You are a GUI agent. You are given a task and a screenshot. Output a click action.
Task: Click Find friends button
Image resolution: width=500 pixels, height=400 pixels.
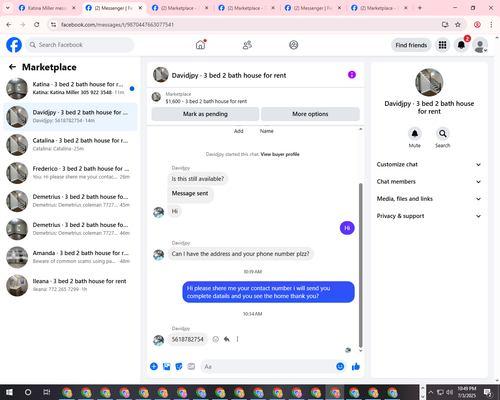(411, 45)
